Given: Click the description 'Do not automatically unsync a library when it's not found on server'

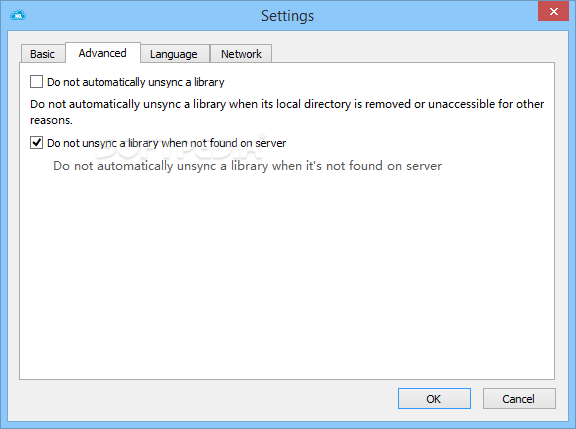Looking at the screenshot, I should point(248,166).
